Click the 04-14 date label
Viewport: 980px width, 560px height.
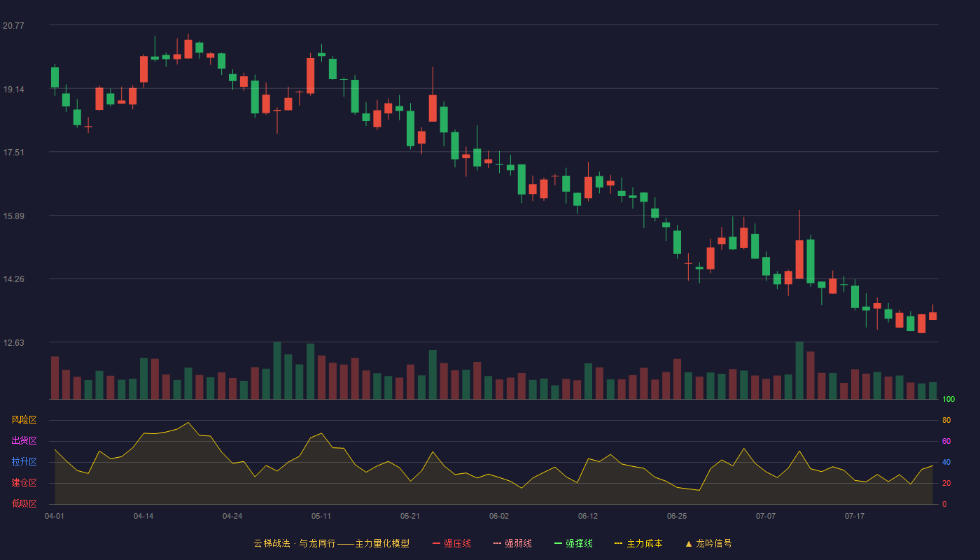(x=143, y=517)
